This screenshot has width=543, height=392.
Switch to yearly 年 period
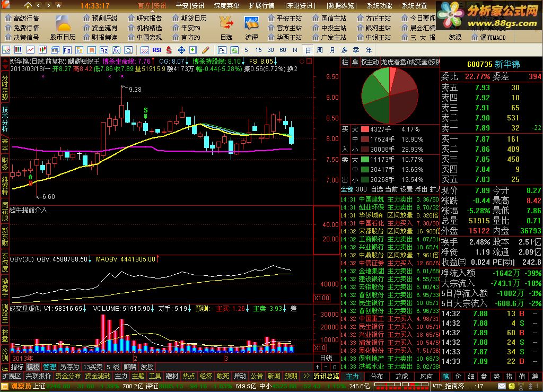point(369,50)
